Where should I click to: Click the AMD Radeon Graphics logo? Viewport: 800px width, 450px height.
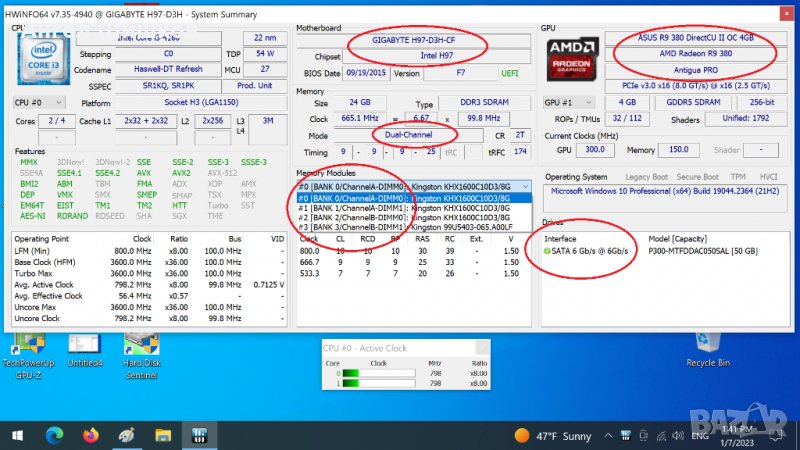click(573, 58)
